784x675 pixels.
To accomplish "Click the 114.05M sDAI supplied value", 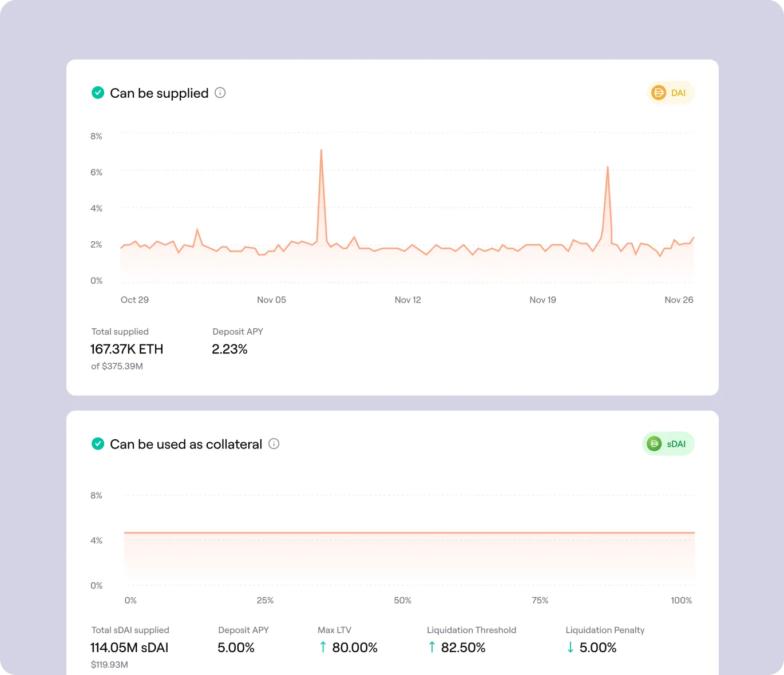I will (129, 648).
